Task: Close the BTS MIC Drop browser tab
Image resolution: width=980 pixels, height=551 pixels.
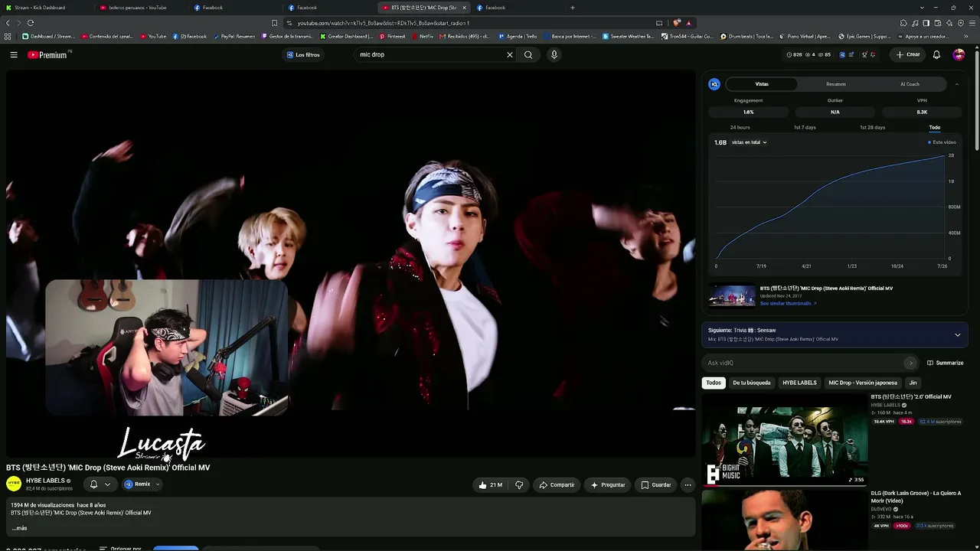Action: pos(464,8)
